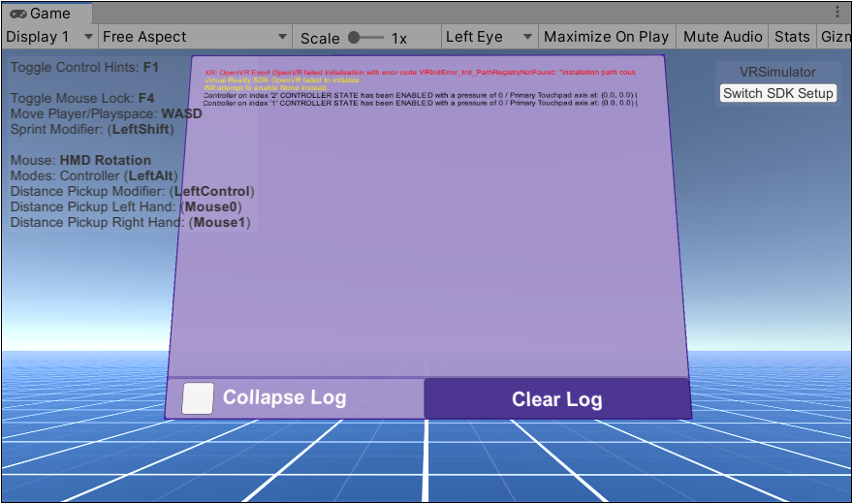853x504 pixels.
Task: Click the Modes: Controller (LeftAlt) text
Action: [94, 175]
